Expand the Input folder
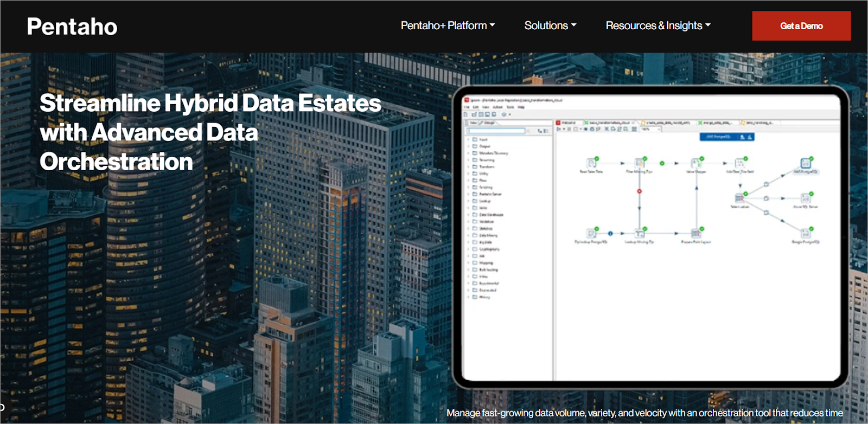Image resolution: width=868 pixels, height=424 pixels. (469, 139)
